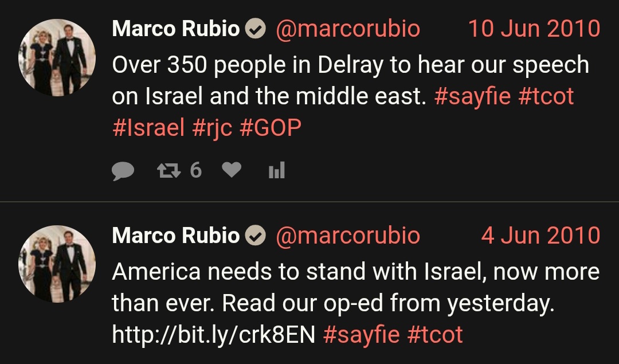Viewport: 619px width, 364px height.
Task: Open the 10 Jun 2010 date link
Action: (534, 29)
